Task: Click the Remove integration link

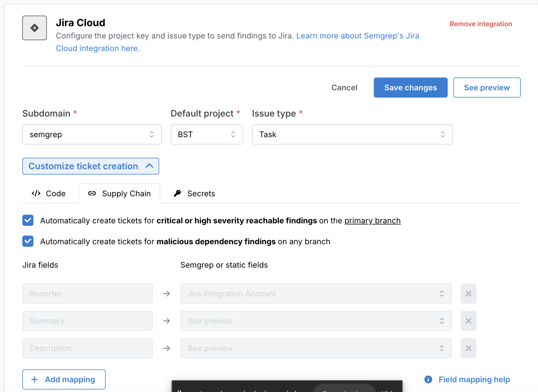Action: click(x=481, y=24)
